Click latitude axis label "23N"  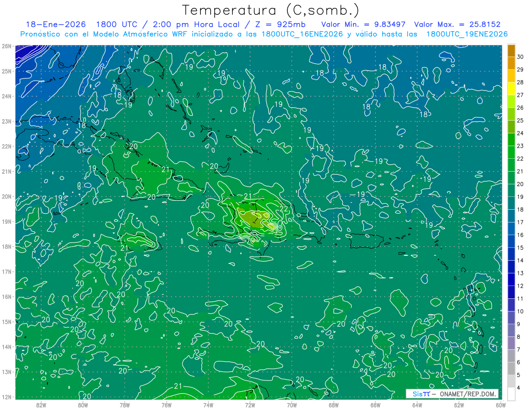pos(7,121)
